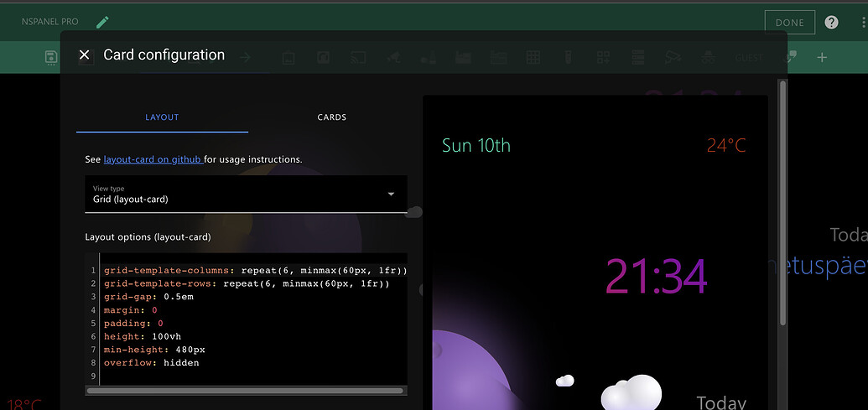
Task: Click the grid-gap: 0.5em line
Action: [x=148, y=297]
